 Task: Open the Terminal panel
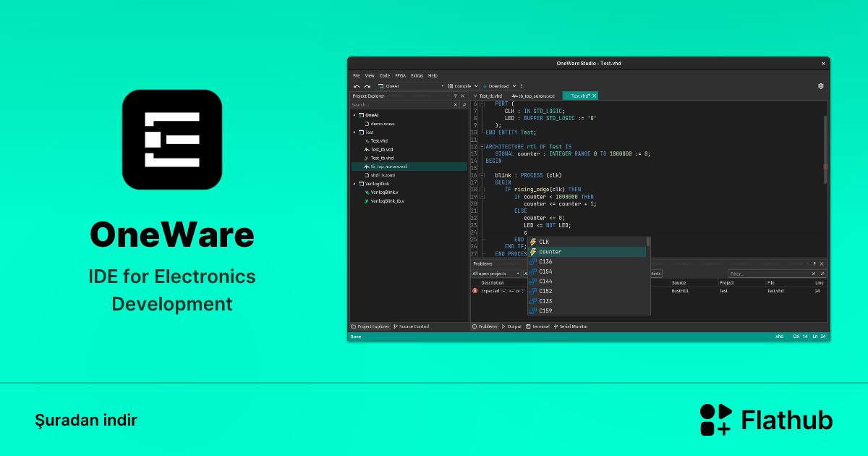pyautogui.click(x=539, y=326)
